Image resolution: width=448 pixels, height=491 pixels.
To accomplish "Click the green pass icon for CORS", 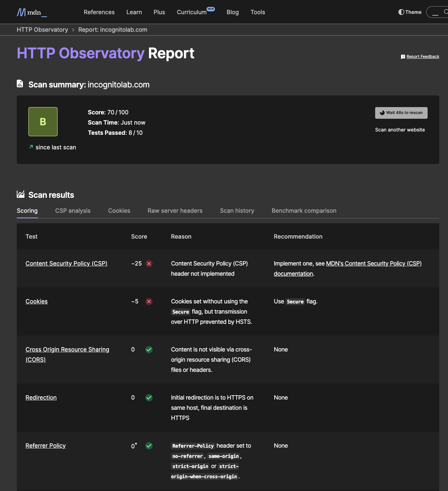I will click(149, 349).
